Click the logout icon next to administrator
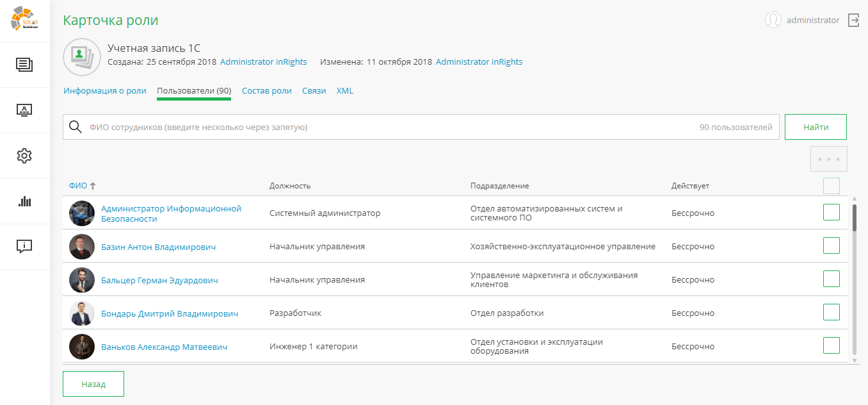Viewport: 868px width, 405px height. [853, 21]
